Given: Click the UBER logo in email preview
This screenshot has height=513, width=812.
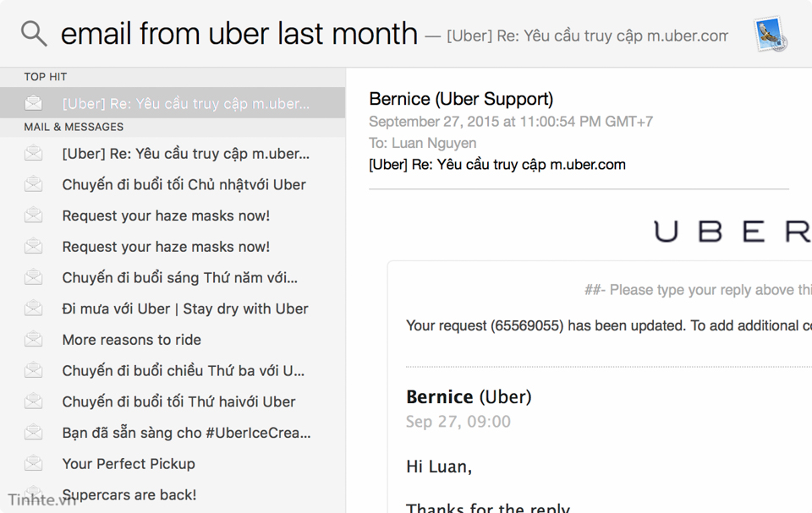Looking at the screenshot, I should (732, 231).
